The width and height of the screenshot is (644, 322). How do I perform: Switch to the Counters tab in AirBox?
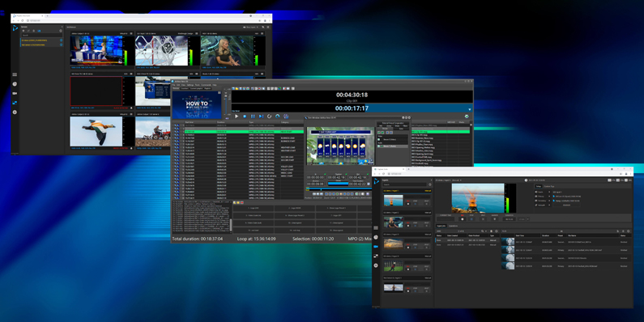coord(185,88)
